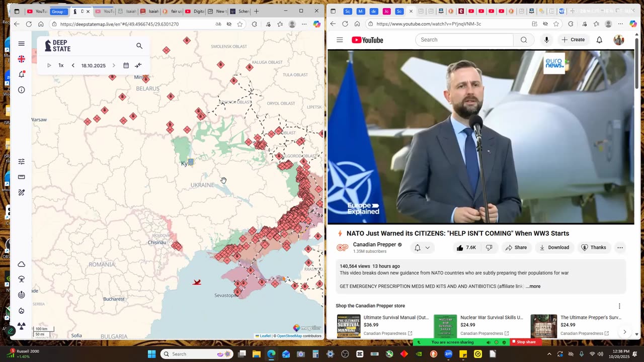The width and height of the screenshot is (644, 362).
Task: Share the NATO video
Action: click(x=516, y=247)
